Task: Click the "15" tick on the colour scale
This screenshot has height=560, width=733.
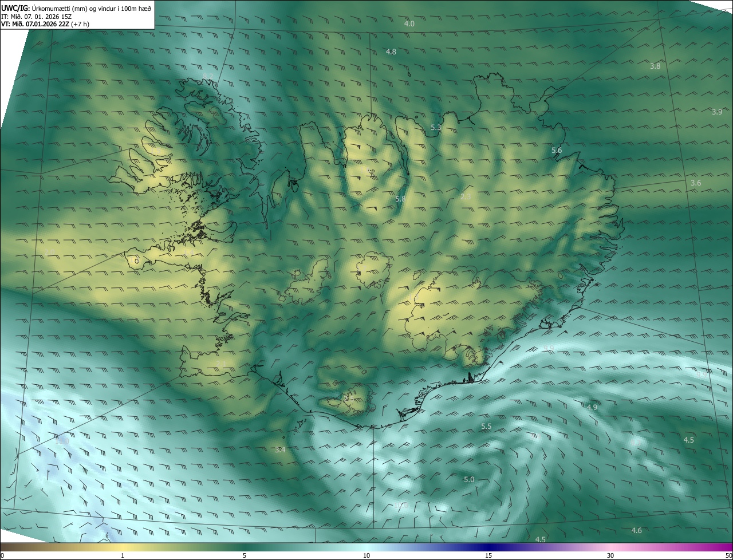Action: coord(488,555)
